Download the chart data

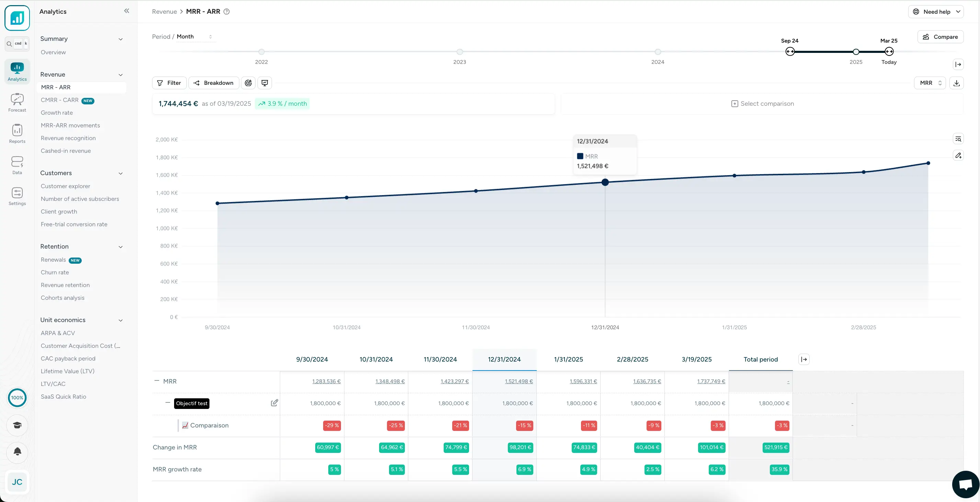(x=956, y=83)
